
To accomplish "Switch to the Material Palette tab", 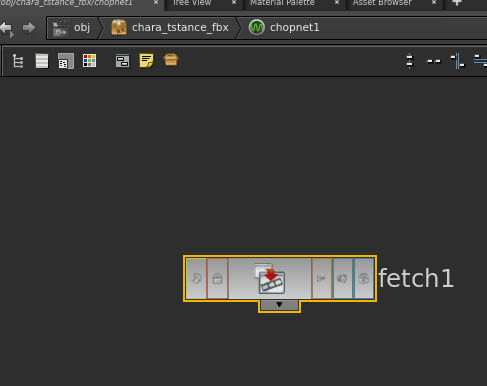I will pos(282,3).
